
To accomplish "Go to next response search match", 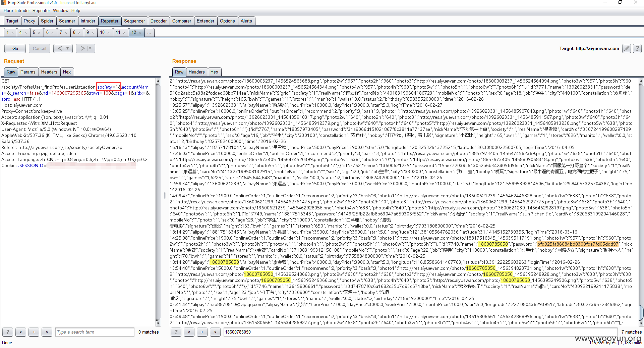I will pos(215,332).
